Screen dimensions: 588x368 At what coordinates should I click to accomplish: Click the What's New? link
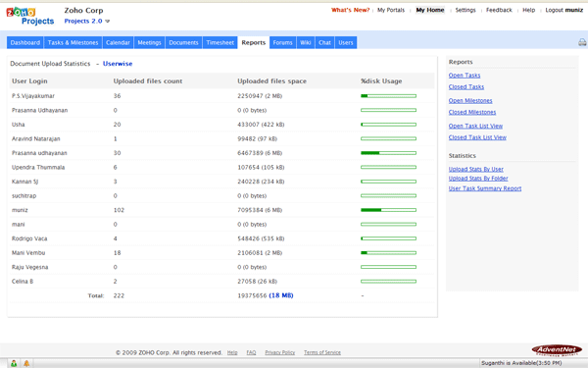(x=350, y=10)
